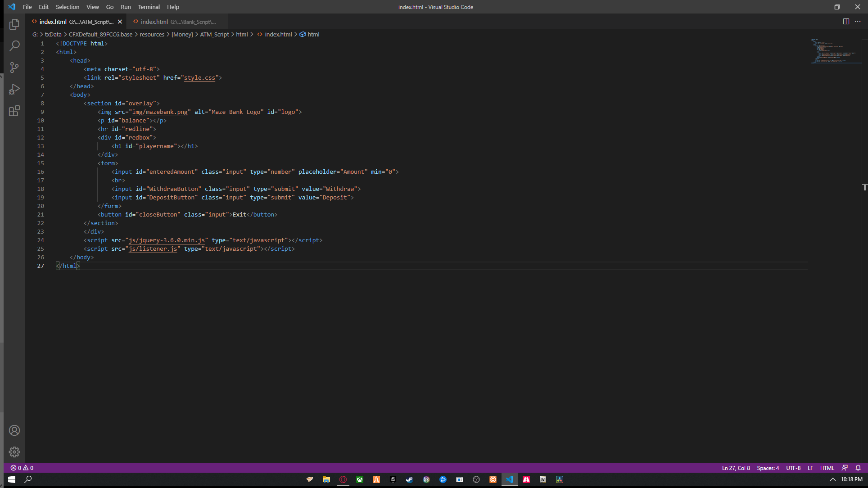
Task: Open the Search view in activity bar
Action: [x=14, y=46]
